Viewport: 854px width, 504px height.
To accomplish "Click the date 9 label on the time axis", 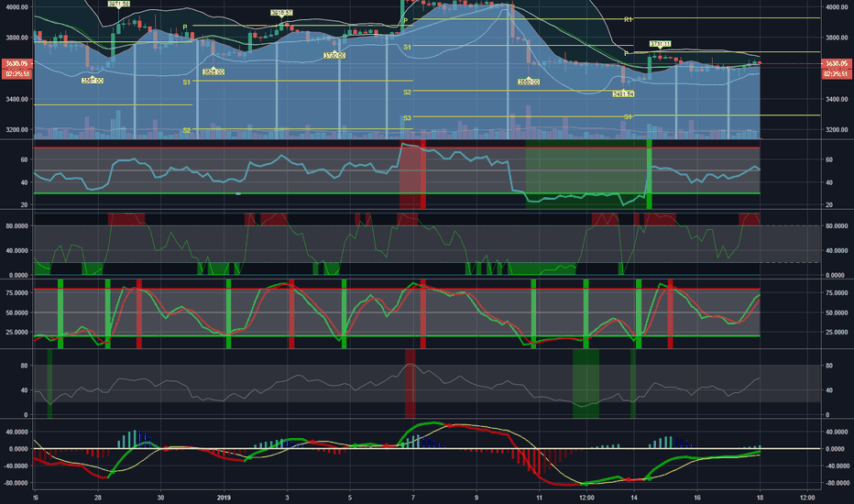I will point(476,498).
